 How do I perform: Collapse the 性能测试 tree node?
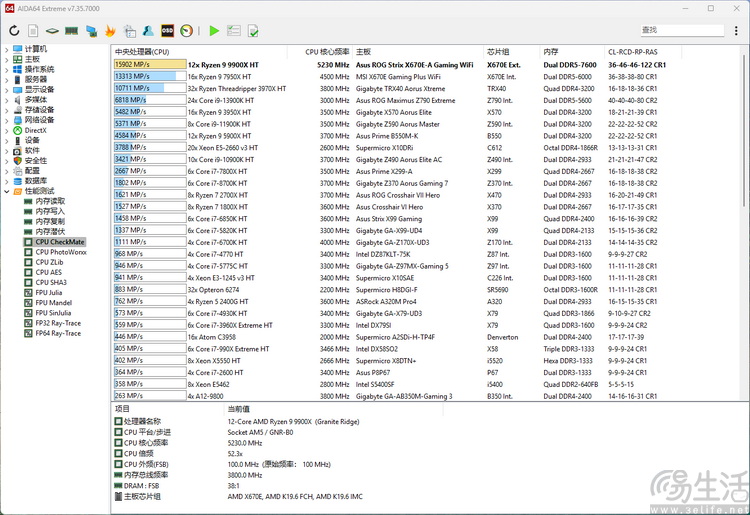pyautogui.click(x=7, y=191)
